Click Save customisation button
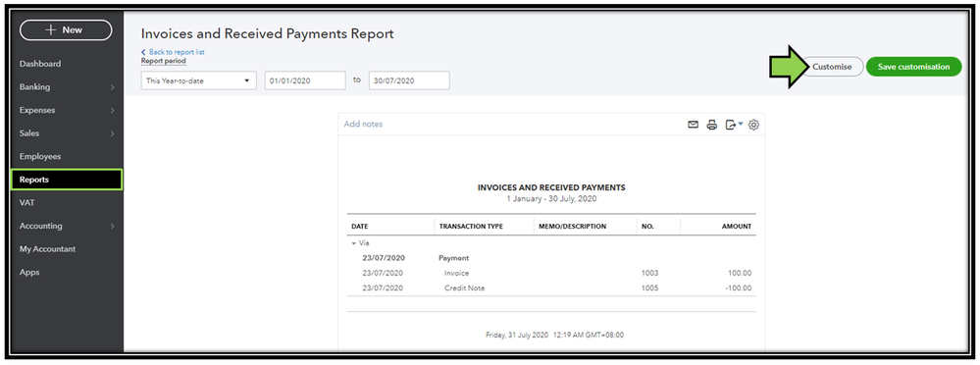The height and width of the screenshot is (365, 980). (913, 67)
